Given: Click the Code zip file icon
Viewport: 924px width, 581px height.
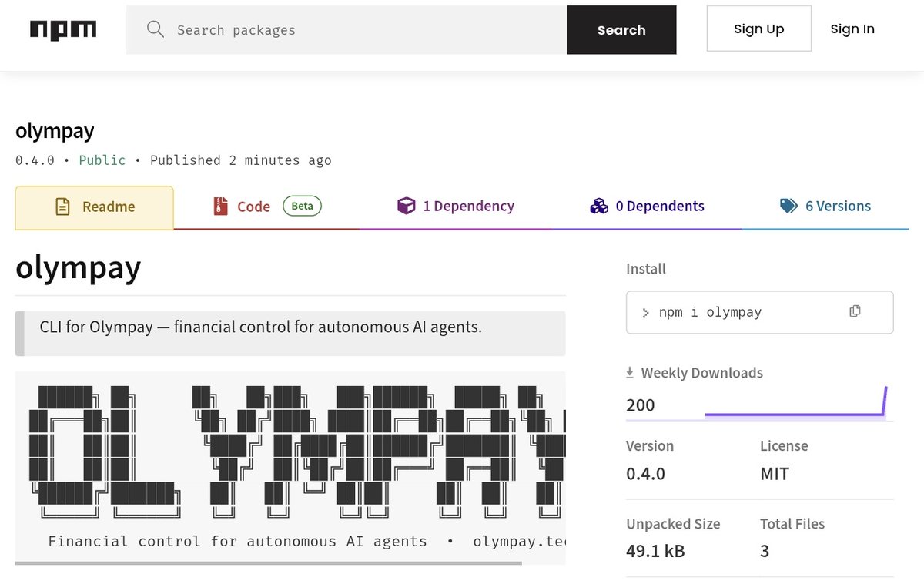Looking at the screenshot, I should [220, 207].
